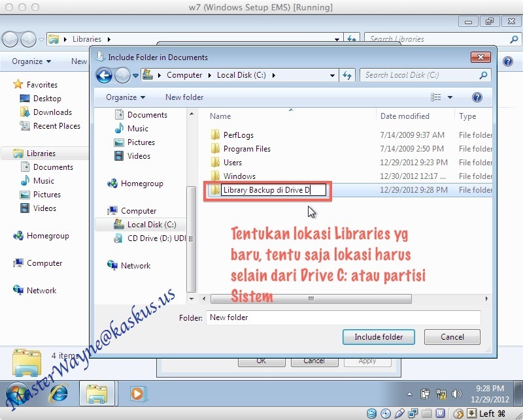
Task: Expand breadcrumb arrow after Libraries in background window
Action: [x=109, y=39]
